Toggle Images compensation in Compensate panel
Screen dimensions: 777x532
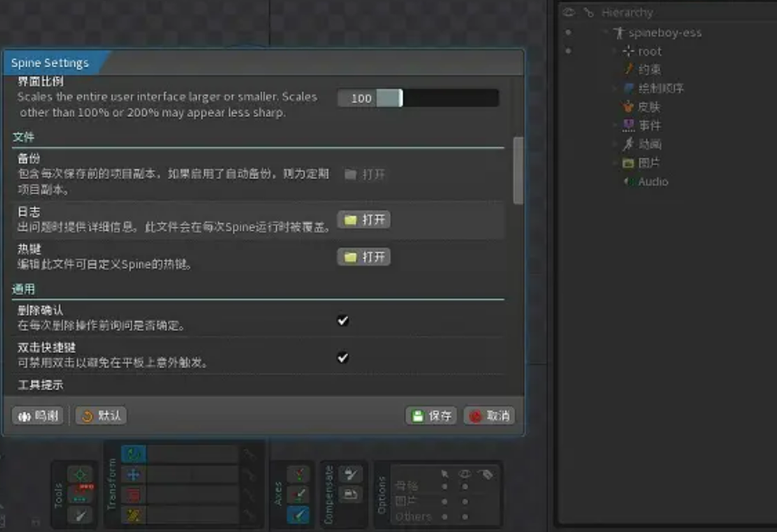[x=350, y=494]
